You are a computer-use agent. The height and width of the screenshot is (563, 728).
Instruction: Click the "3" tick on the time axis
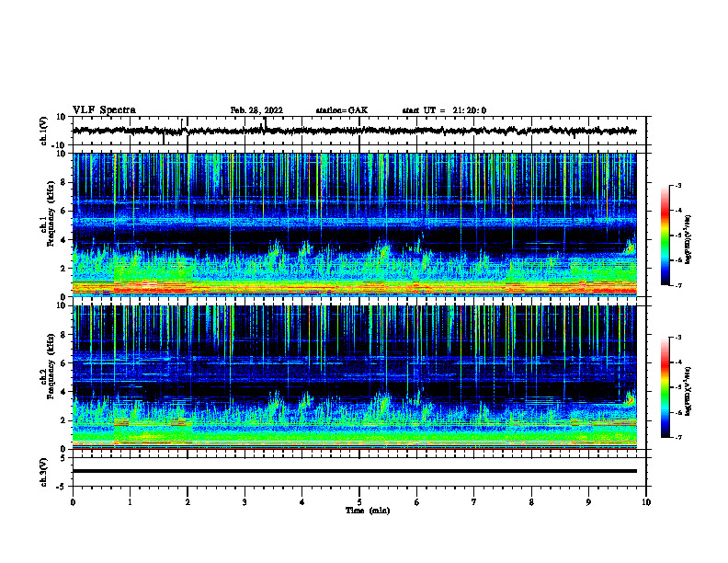point(245,502)
